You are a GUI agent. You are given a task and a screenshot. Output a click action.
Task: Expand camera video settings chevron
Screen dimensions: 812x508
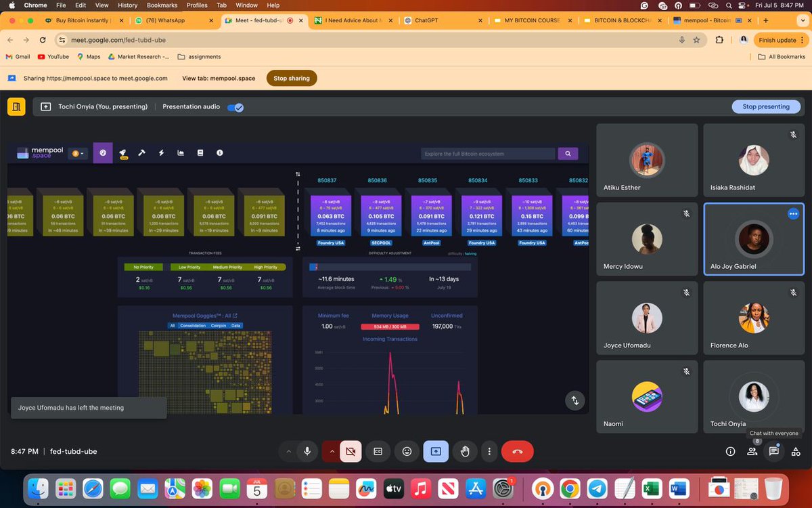click(x=332, y=451)
